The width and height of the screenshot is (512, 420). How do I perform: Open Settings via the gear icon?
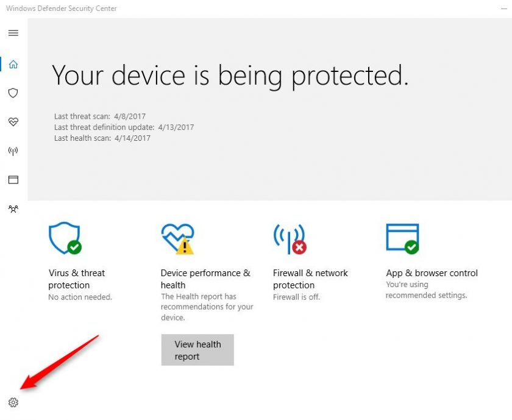point(13,402)
